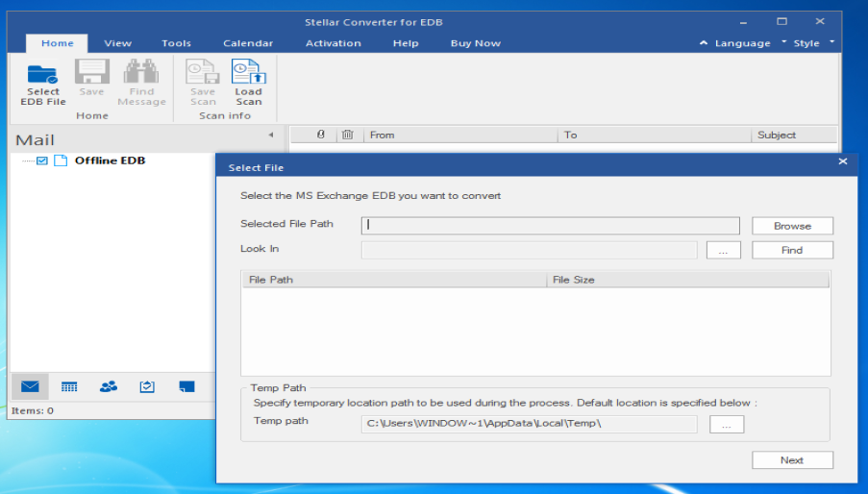
Task: Open the Tools ribbon tab
Action: (x=176, y=43)
